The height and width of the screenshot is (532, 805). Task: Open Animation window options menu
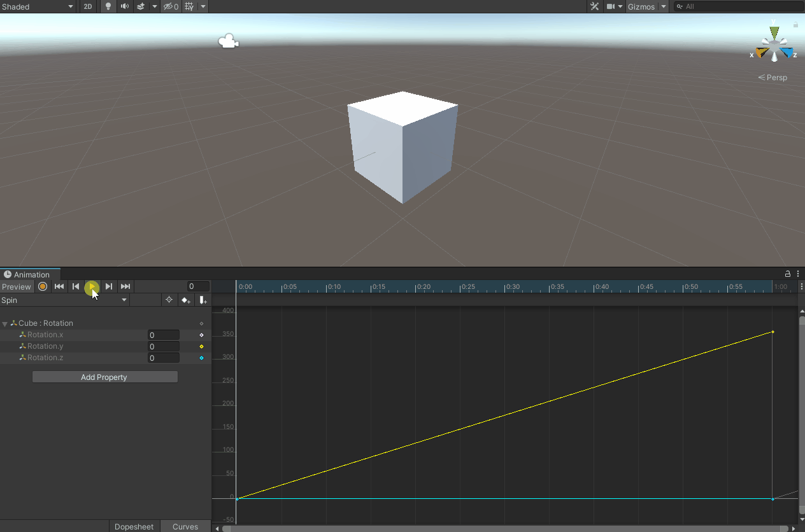[x=799, y=274]
